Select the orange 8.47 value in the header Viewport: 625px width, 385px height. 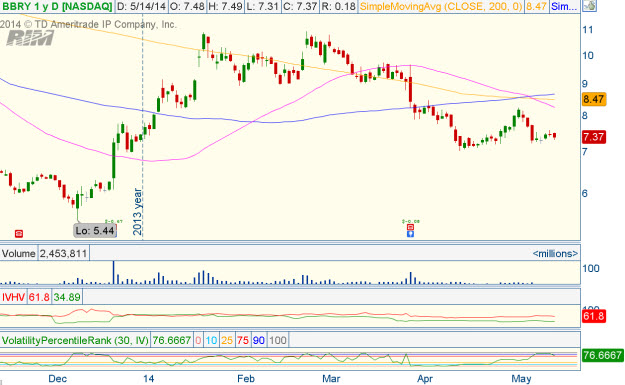click(x=536, y=6)
